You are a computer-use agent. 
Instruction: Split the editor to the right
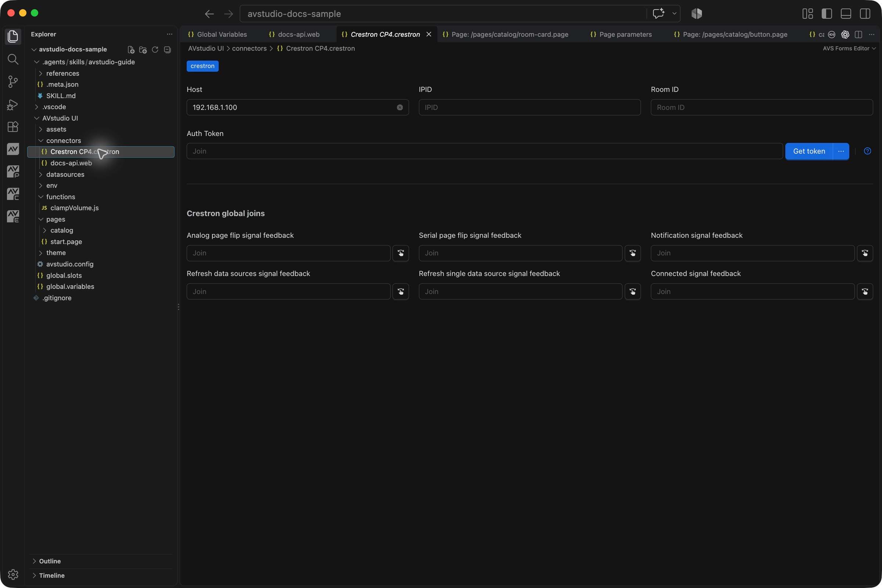[858, 35]
